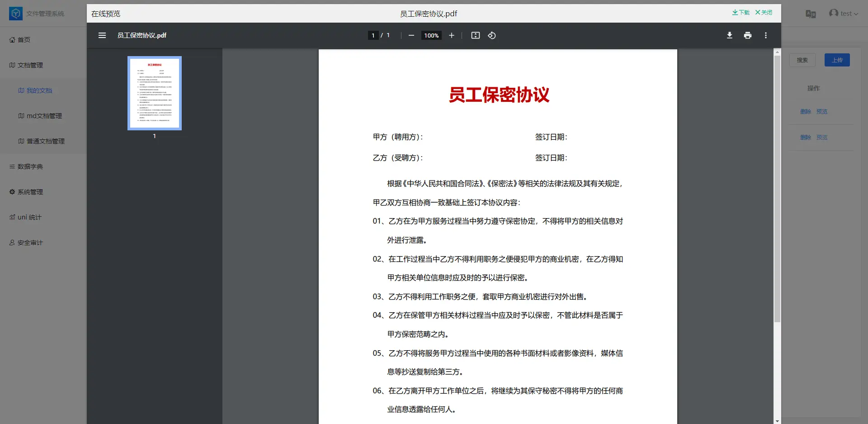
Task: Print the PDF document
Action: (x=747, y=35)
